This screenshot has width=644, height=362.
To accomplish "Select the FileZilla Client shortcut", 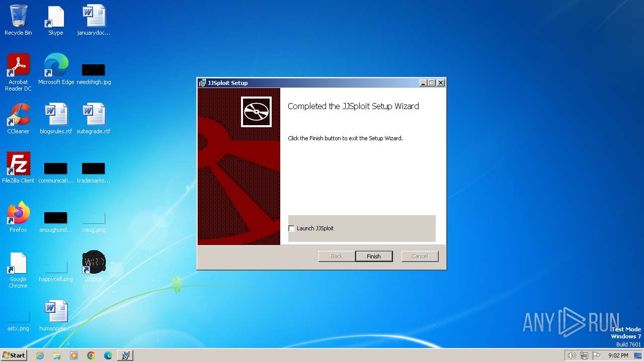I will 18,168.
